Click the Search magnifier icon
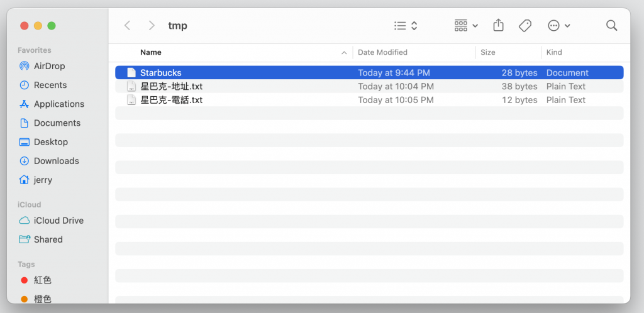644x313 pixels. click(x=611, y=25)
